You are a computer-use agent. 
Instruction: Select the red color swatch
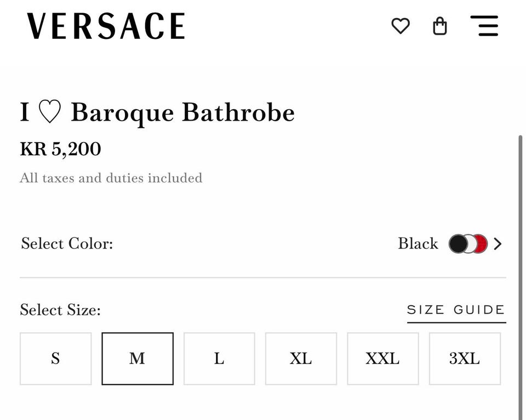[481, 244]
